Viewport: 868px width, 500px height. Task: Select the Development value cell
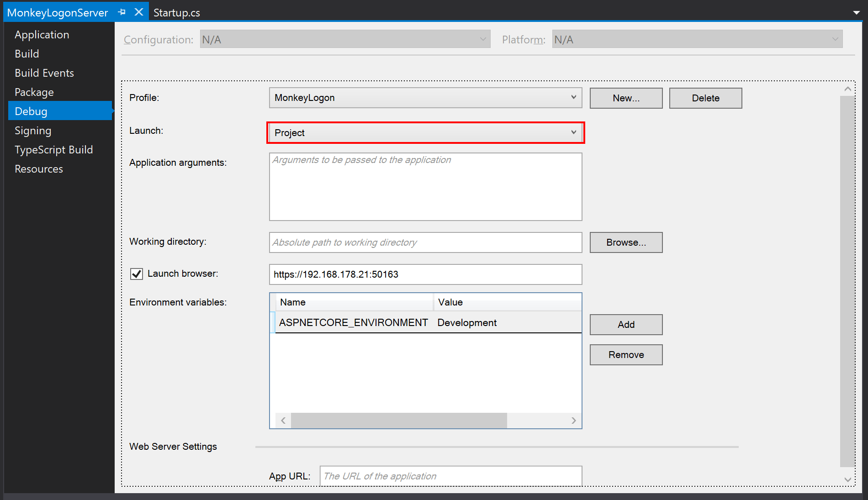[507, 323]
